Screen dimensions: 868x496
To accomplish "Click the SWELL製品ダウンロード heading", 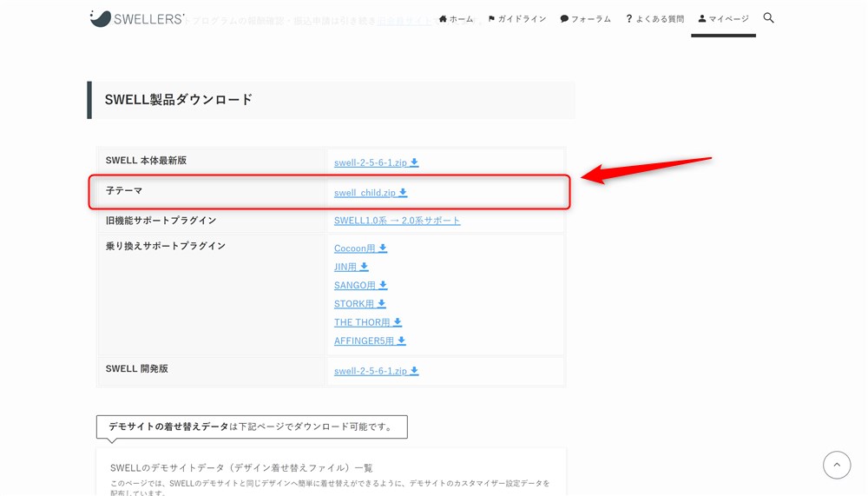I will click(178, 100).
